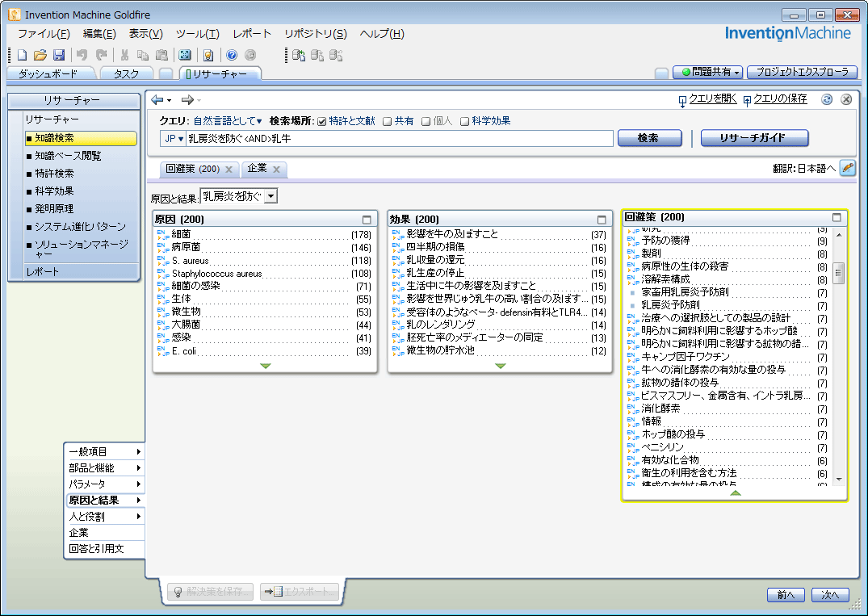
Task: Open the JP language dropdown
Action: coord(174,138)
